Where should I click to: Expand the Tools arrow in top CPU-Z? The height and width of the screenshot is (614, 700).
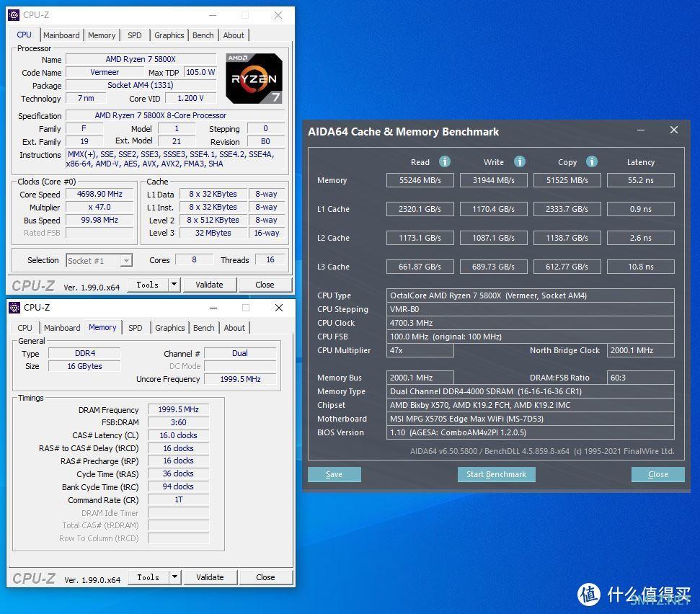pyautogui.click(x=174, y=284)
